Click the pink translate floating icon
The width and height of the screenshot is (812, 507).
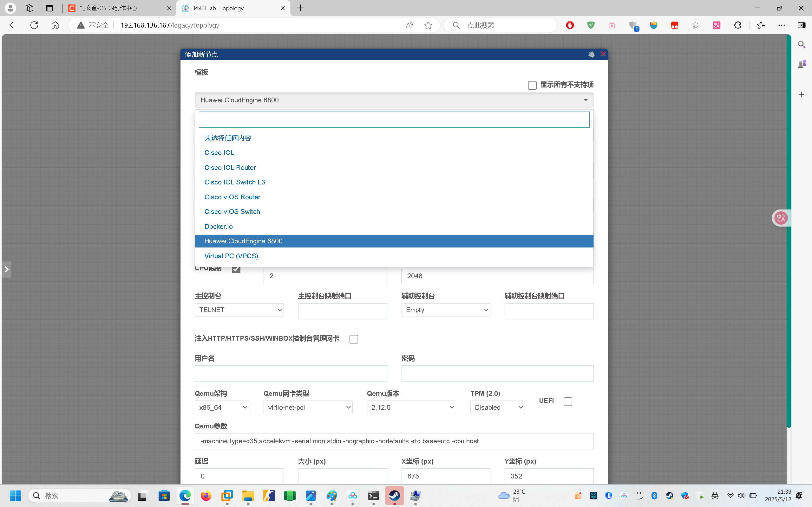(x=781, y=218)
